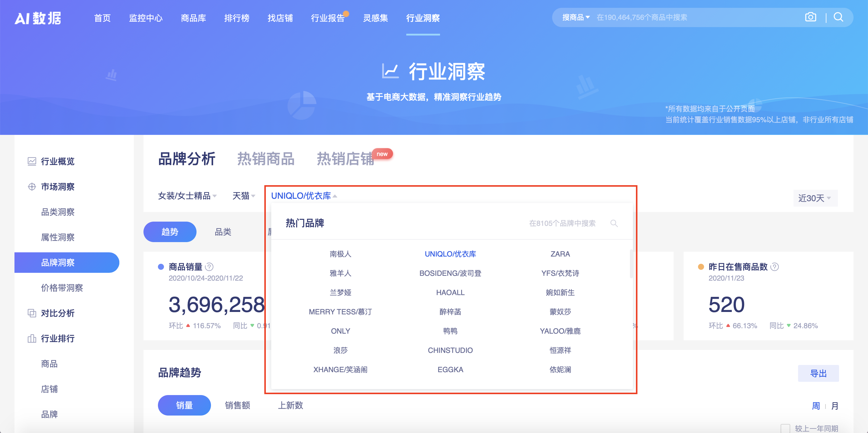This screenshot has width=868, height=433.
Task: Click the 导出 export button
Action: point(819,373)
